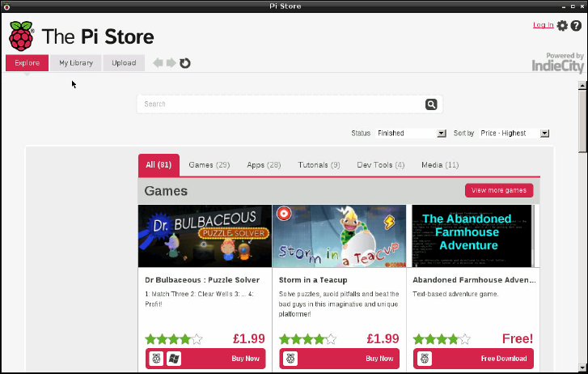Screen dimensions: 588x374
Task: Reload the page with refresh icon
Action: click(185, 63)
